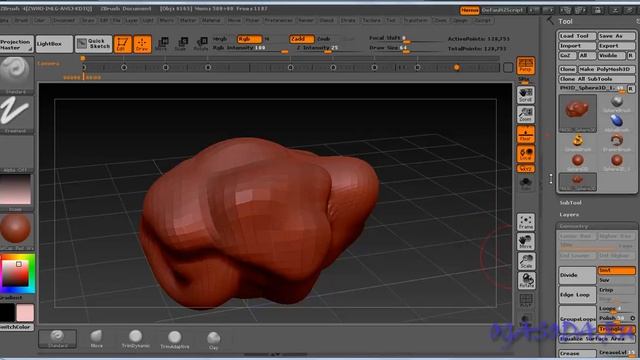The width and height of the screenshot is (640, 360).
Task: Select the Scale transform icon in top shelf
Action: 181,43
